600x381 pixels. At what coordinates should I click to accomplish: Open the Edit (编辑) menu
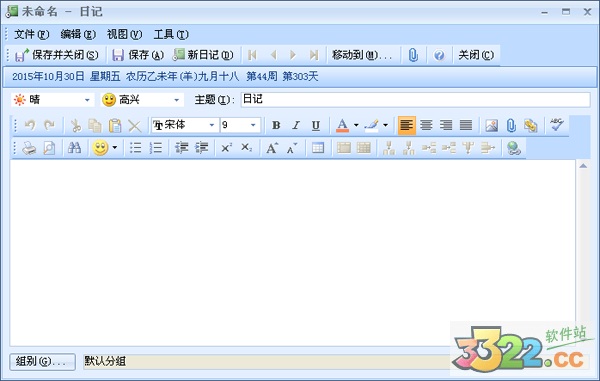(78, 34)
